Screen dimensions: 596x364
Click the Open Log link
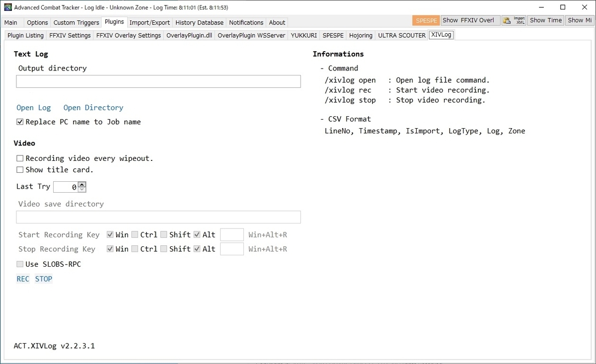click(34, 108)
